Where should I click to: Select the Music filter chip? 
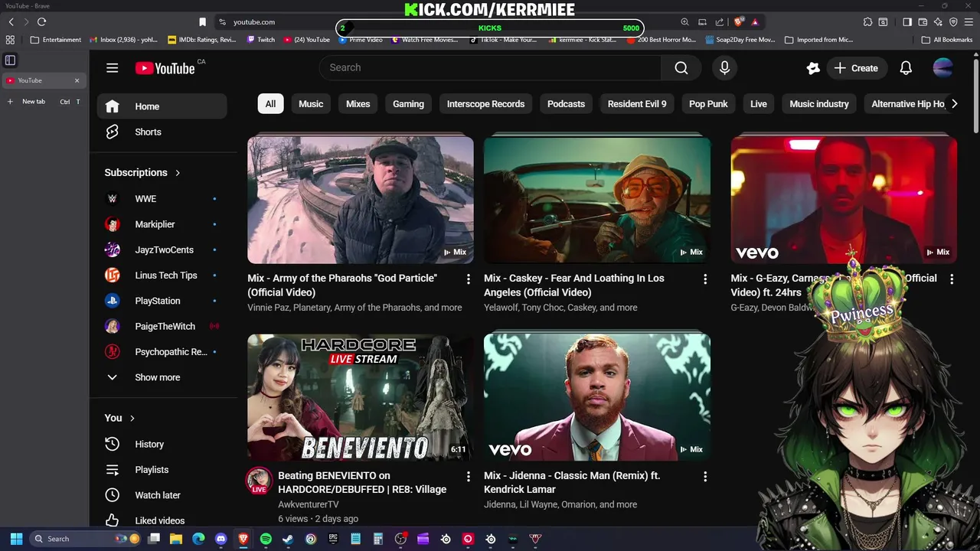click(x=311, y=104)
